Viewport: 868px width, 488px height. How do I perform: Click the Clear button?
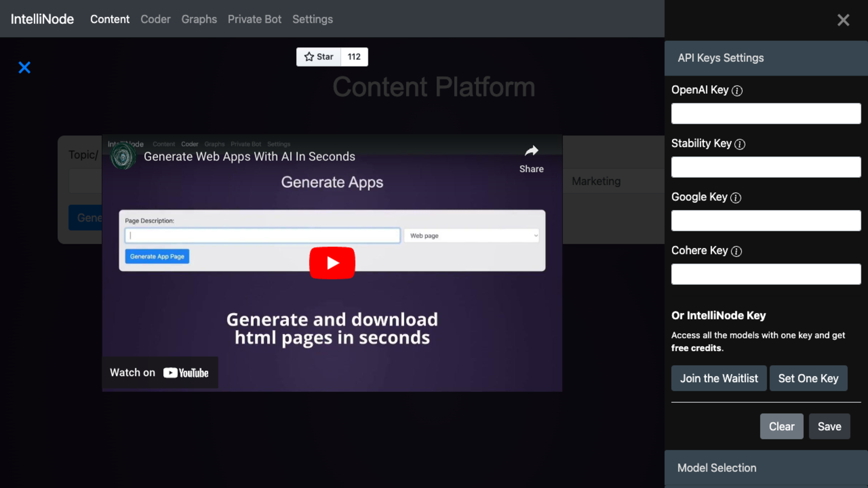tap(781, 426)
